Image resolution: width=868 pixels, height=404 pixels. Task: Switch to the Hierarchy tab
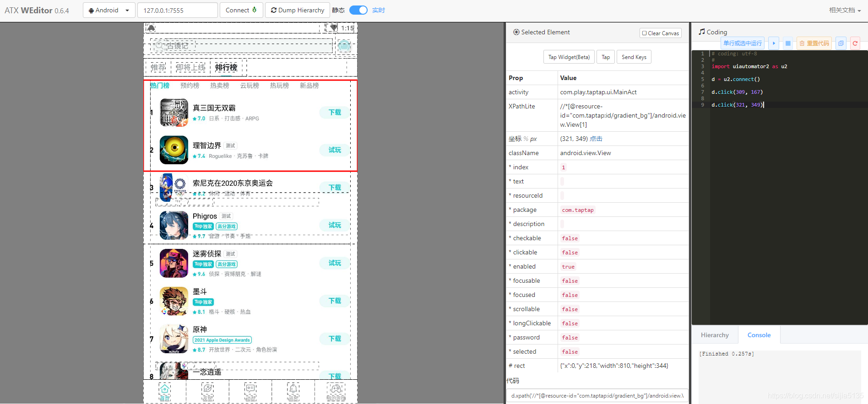[x=715, y=335]
